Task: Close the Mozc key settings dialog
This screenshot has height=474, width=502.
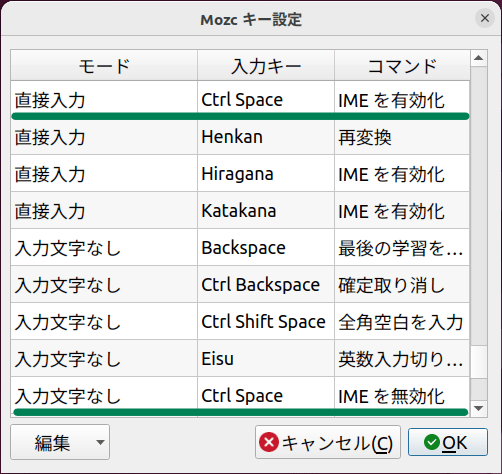Action: pyautogui.click(x=485, y=18)
